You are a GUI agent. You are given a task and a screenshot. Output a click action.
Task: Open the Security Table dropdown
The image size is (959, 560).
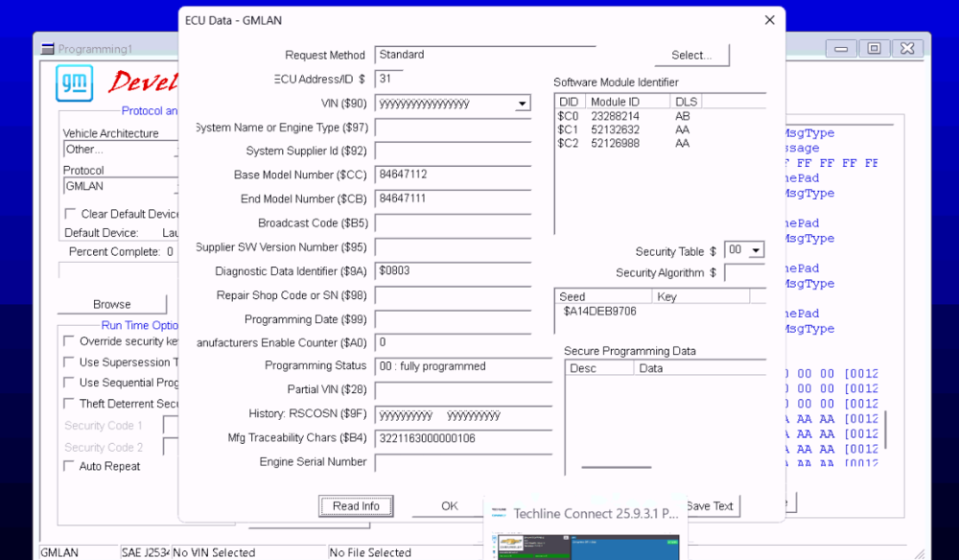click(x=756, y=250)
